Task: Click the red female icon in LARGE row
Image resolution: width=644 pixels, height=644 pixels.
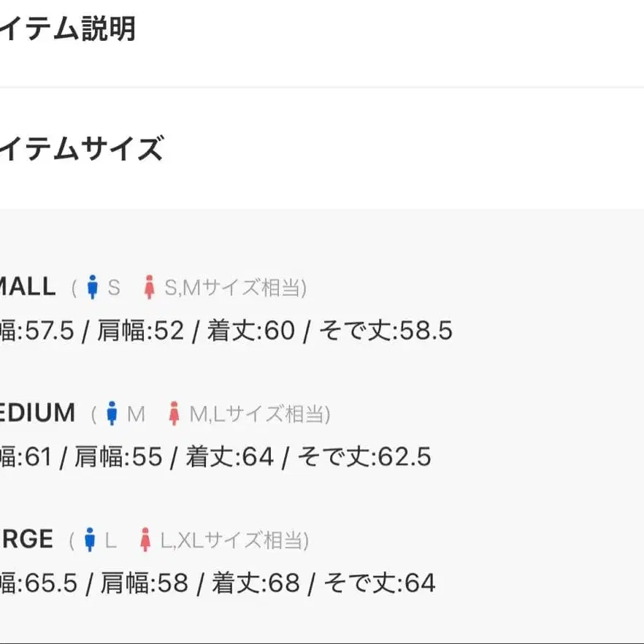Action: click(x=145, y=540)
